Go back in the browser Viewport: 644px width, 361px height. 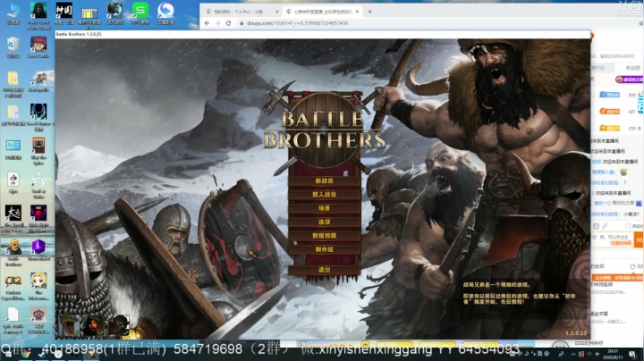click(x=207, y=23)
